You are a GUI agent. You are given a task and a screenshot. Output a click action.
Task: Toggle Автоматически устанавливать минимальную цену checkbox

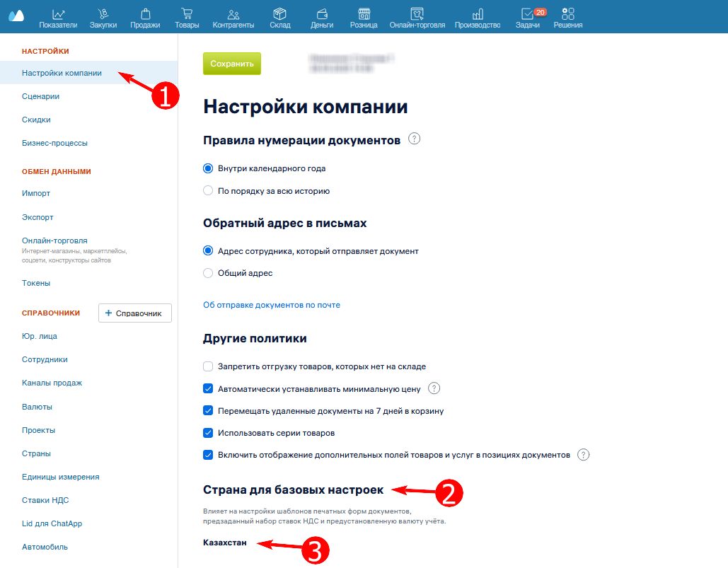click(x=208, y=388)
